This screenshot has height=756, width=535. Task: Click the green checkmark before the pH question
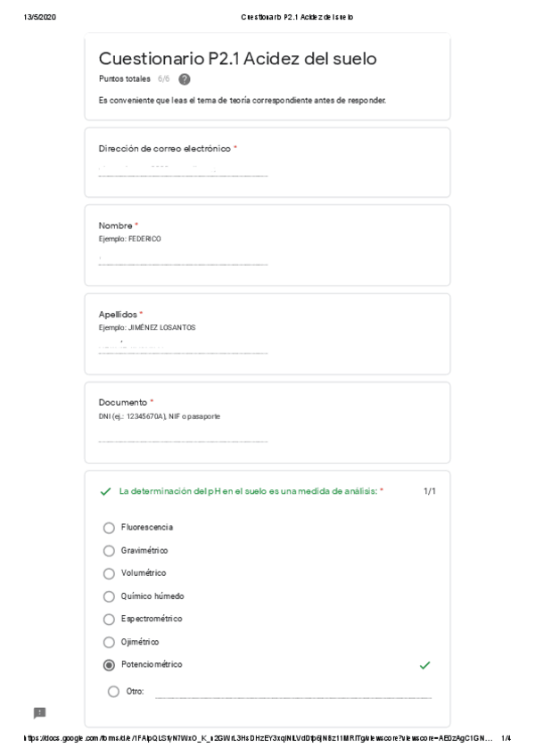106,491
